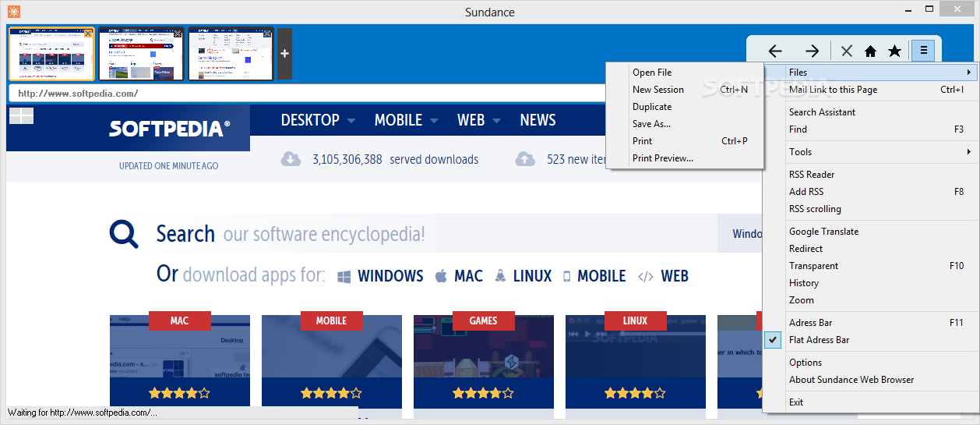Toggle Adress Bar visibility menu item
Viewport: 980px width, 425px height.
(870, 323)
